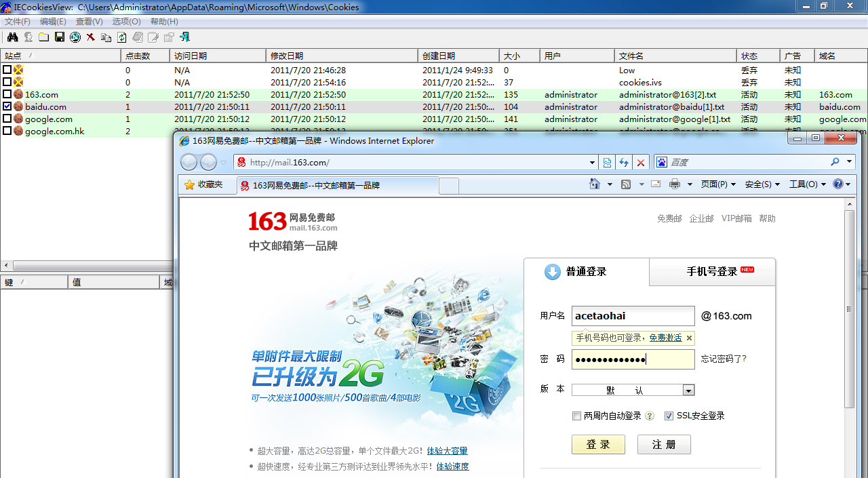
Task: Click the 体验大容量 link
Action: tap(447, 451)
